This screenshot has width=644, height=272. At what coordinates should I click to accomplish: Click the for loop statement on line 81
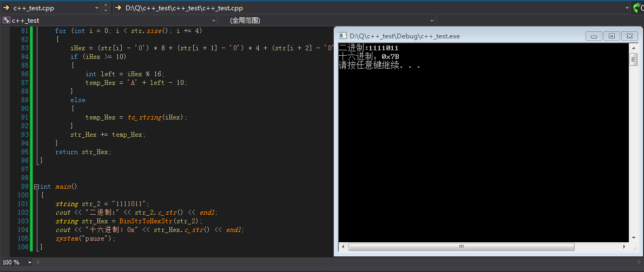129,31
